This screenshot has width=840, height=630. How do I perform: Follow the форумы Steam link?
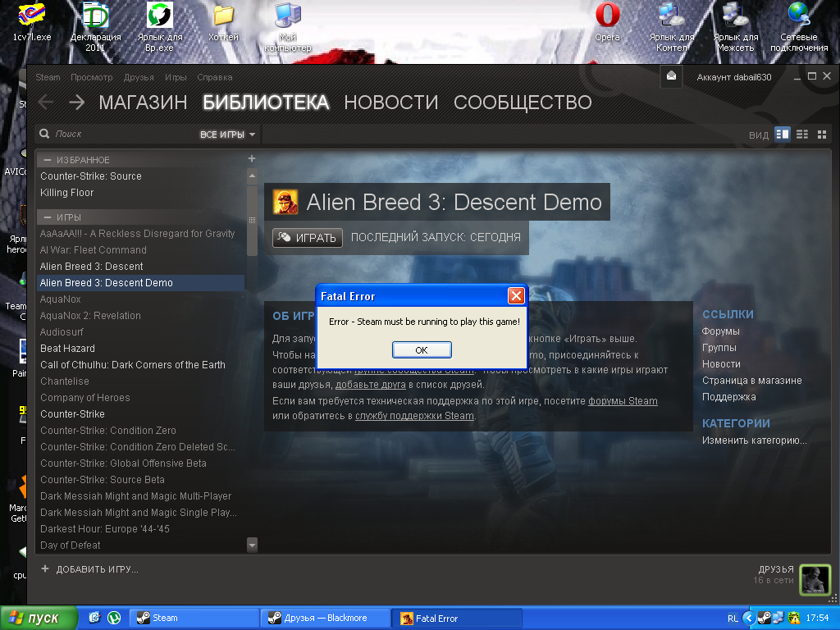(x=623, y=400)
